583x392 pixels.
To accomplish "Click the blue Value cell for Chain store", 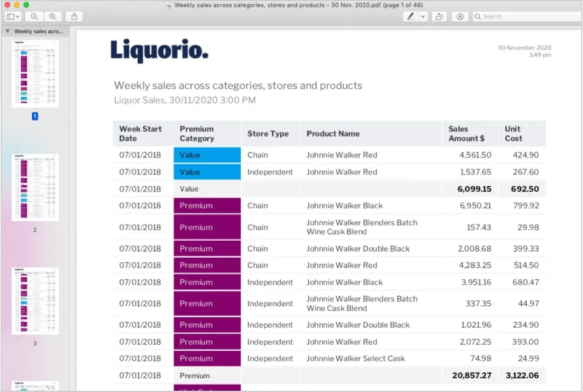I will (207, 155).
